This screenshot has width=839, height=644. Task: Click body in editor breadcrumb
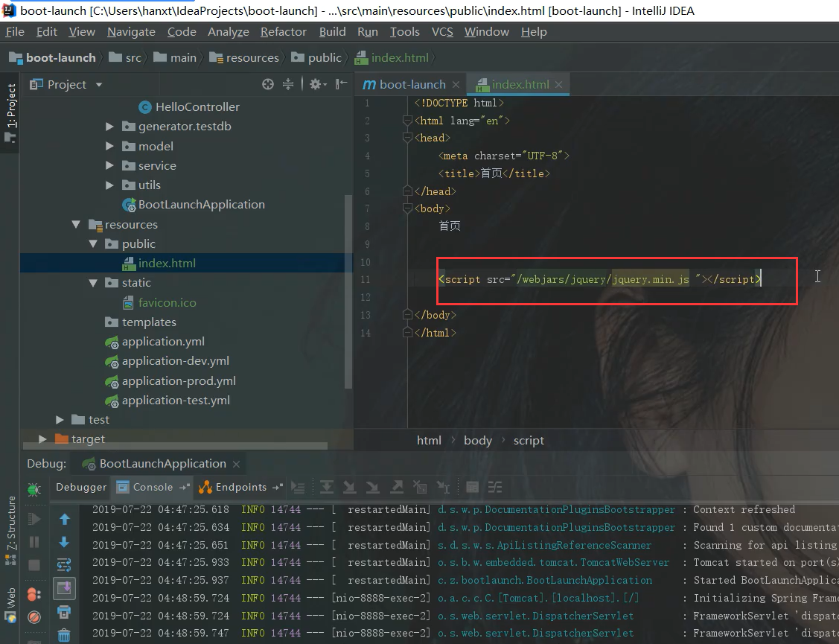(478, 441)
